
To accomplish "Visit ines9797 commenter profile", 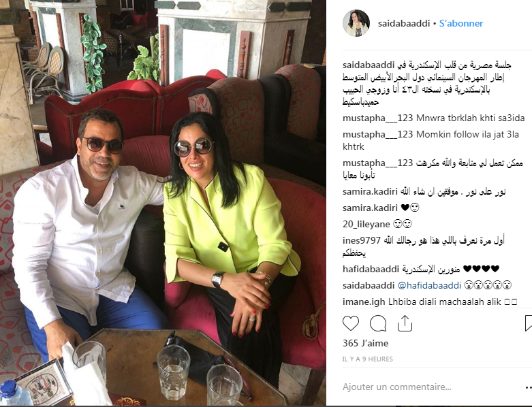I will [362, 240].
